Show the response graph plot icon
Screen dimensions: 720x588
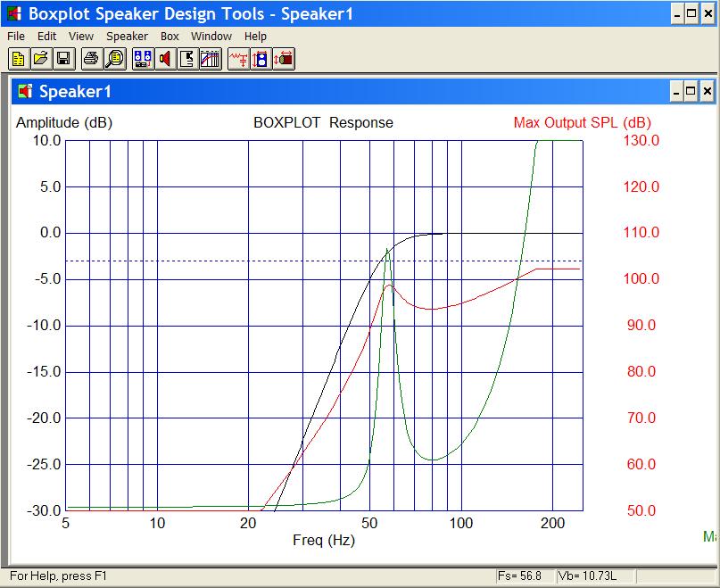pos(211,59)
